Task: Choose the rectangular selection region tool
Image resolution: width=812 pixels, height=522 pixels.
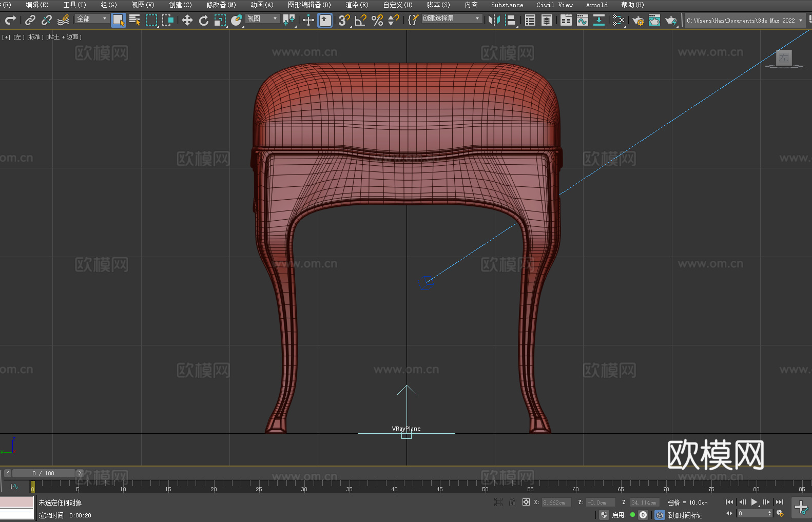Action: click(151, 20)
